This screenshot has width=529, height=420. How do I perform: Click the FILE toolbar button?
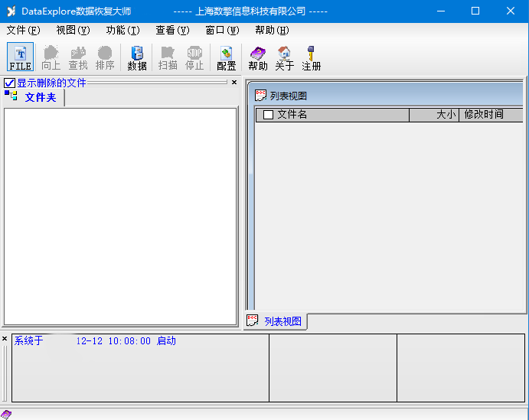pyautogui.click(x=20, y=57)
